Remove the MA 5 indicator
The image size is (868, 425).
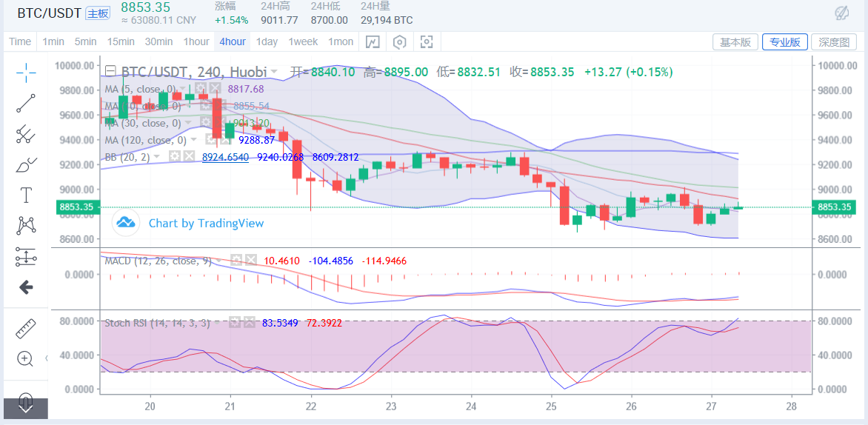[216, 89]
